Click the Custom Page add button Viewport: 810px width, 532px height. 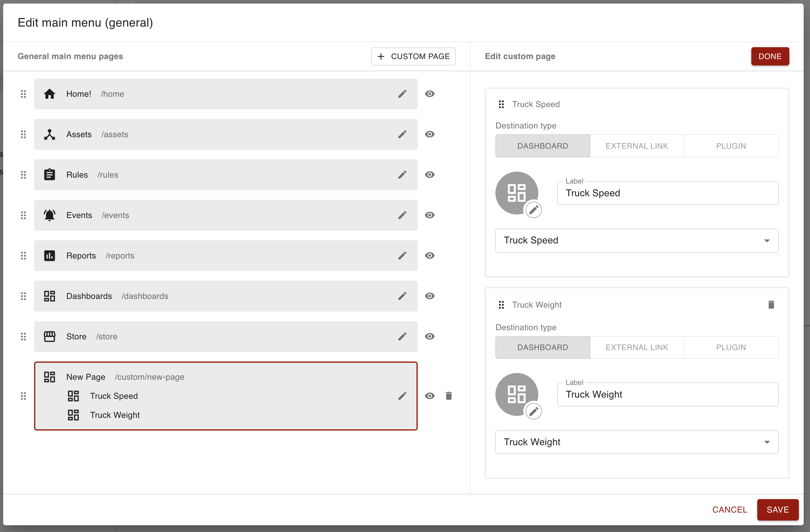coord(413,56)
